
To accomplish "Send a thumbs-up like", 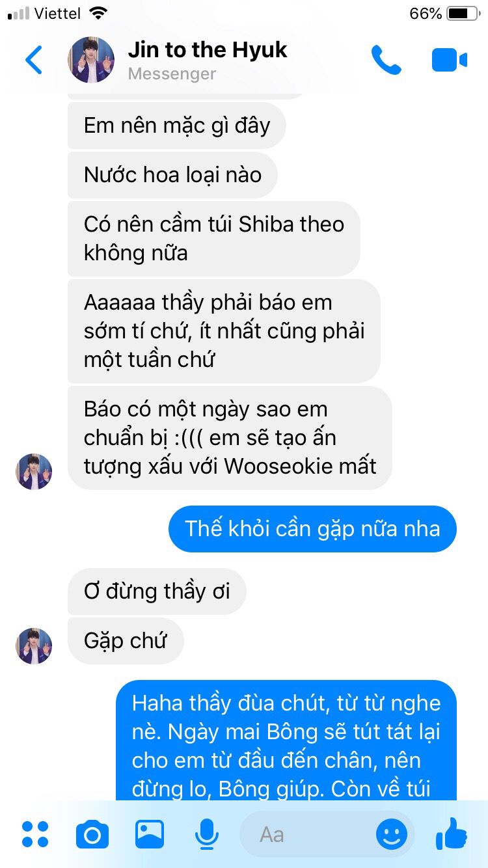I will tap(451, 833).
